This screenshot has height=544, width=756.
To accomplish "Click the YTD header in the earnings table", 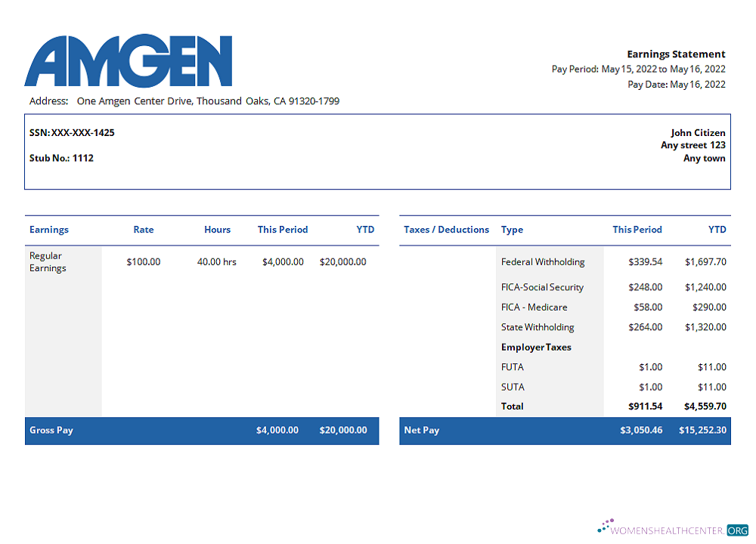I will [x=365, y=229].
